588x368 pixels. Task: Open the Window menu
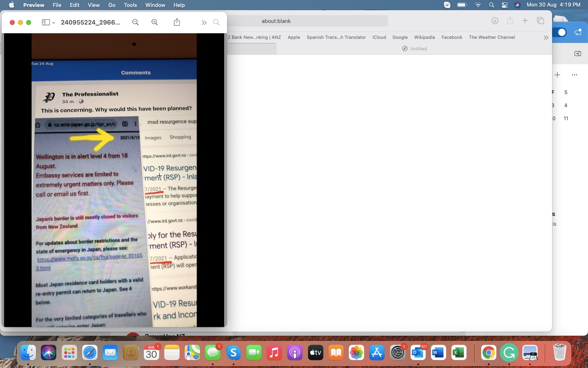[x=155, y=5]
